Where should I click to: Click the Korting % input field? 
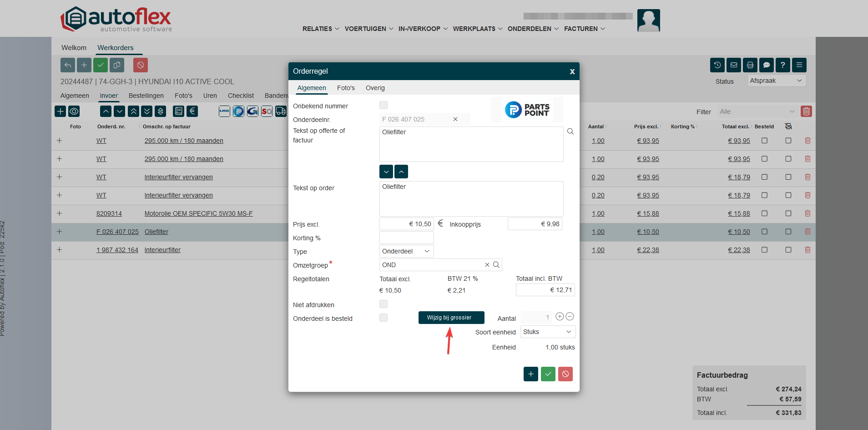coord(406,238)
